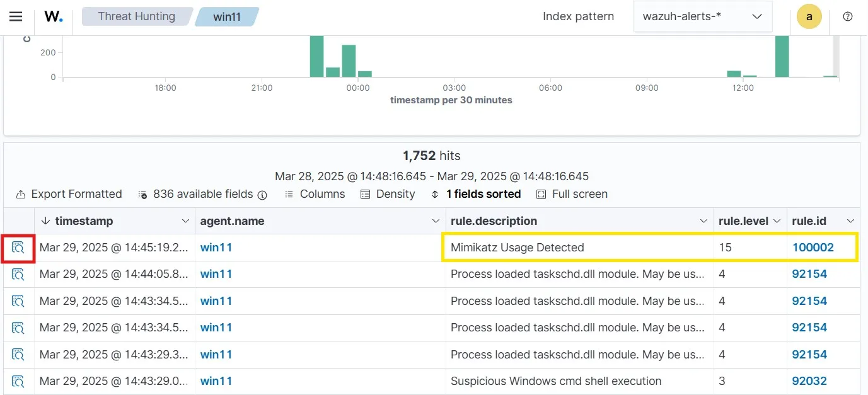Expand the timestamp column header menu
This screenshot has width=868, height=395.
point(185,221)
